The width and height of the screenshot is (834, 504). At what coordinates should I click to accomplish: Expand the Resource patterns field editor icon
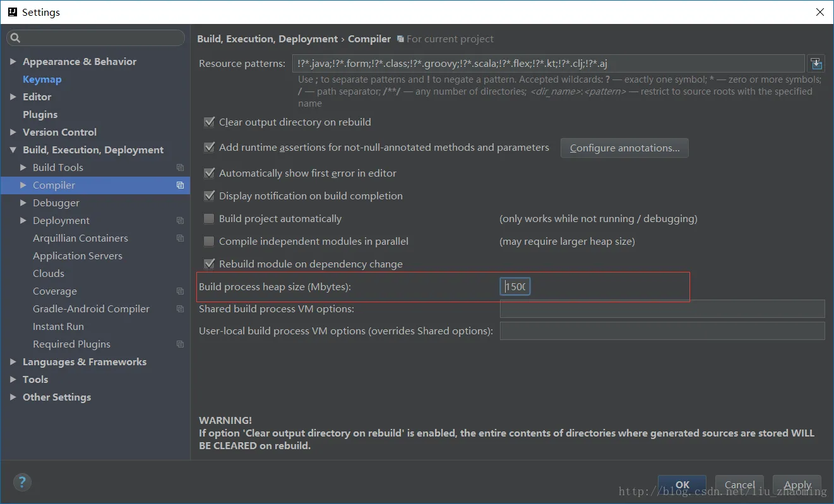816,63
